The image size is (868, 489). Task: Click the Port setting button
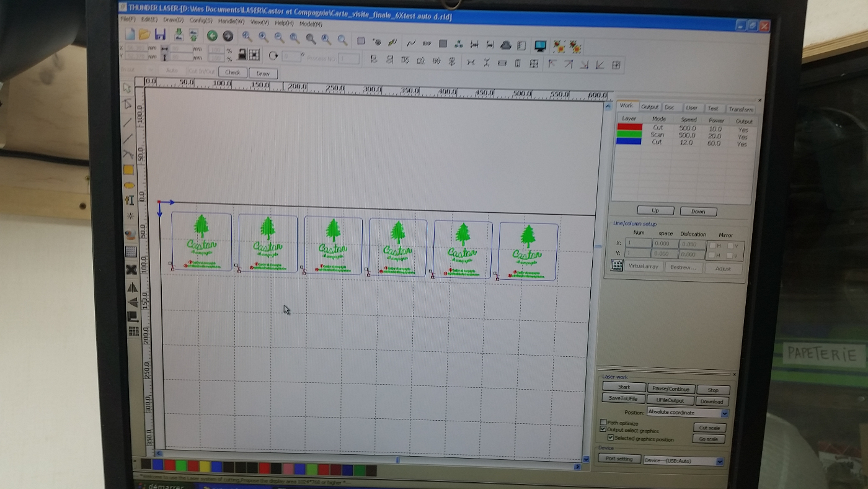coord(619,459)
